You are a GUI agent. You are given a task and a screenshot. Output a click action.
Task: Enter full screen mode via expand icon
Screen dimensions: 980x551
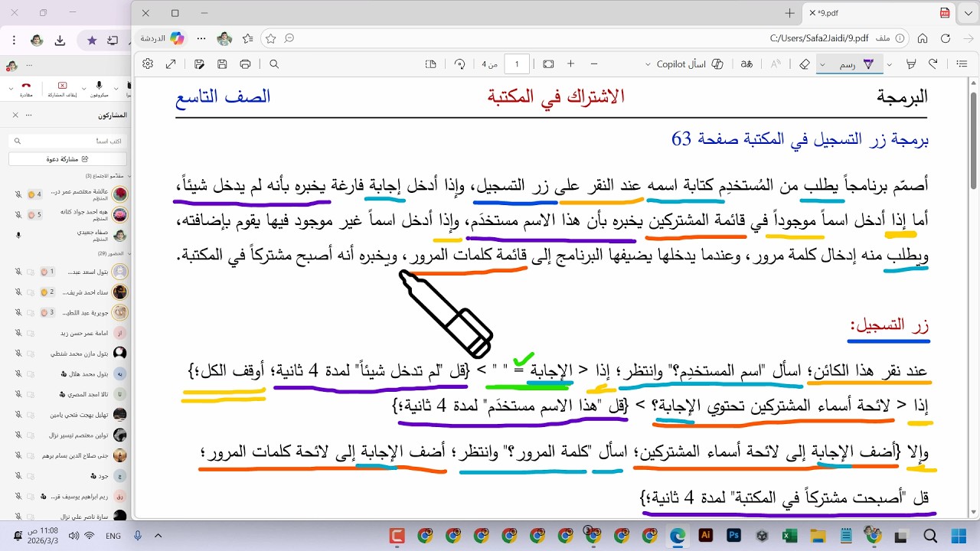tap(171, 64)
